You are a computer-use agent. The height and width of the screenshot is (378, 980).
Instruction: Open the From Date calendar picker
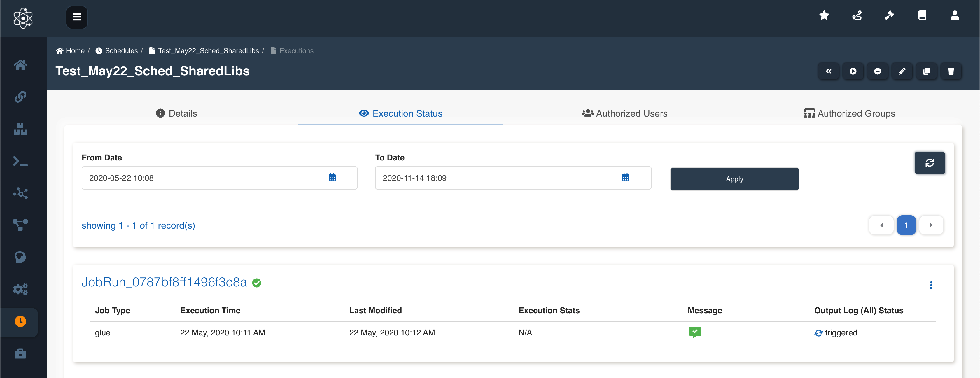tap(332, 177)
